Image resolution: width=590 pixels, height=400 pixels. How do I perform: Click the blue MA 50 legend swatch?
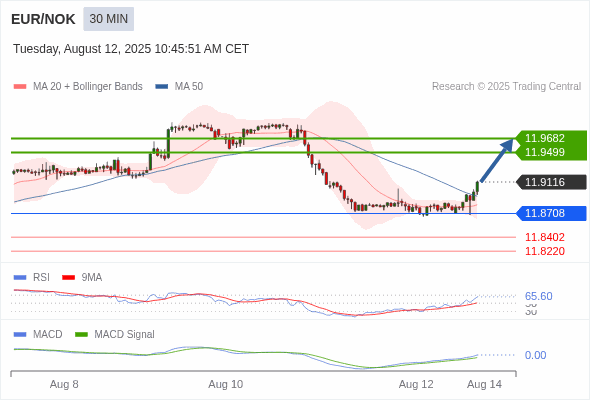tap(162, 87)
